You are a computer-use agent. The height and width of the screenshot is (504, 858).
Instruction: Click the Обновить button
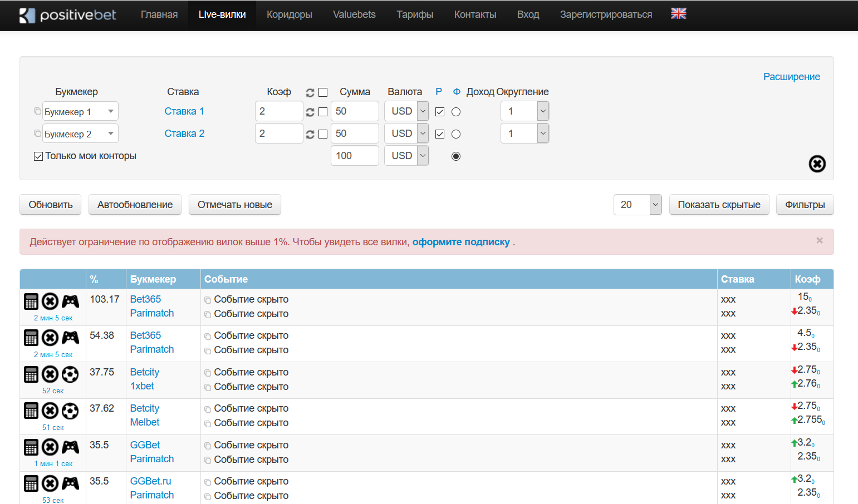(x=51, y=205)
